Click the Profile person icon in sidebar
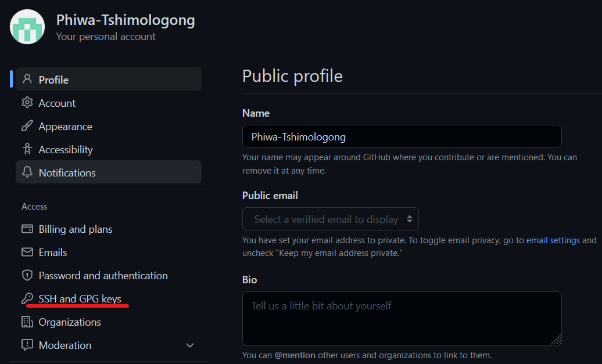 click(28, 79)
